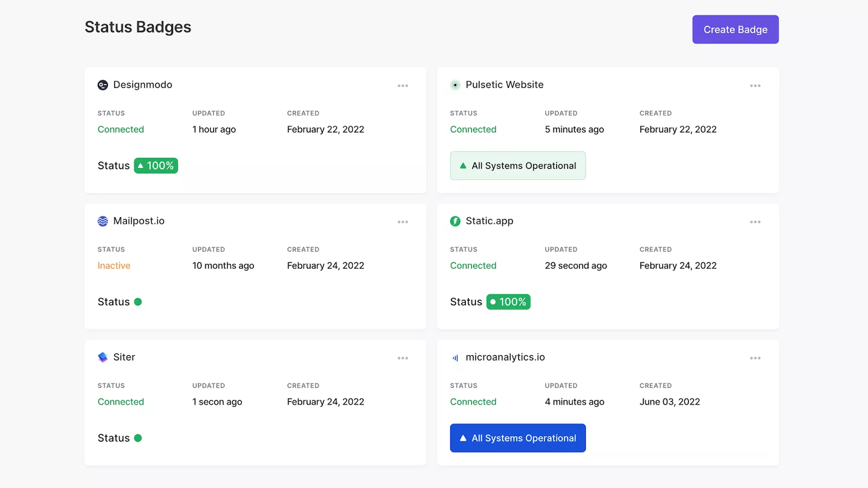Open the Designmodo card options menu
868x488 pixels.
[x=403, y=86]
